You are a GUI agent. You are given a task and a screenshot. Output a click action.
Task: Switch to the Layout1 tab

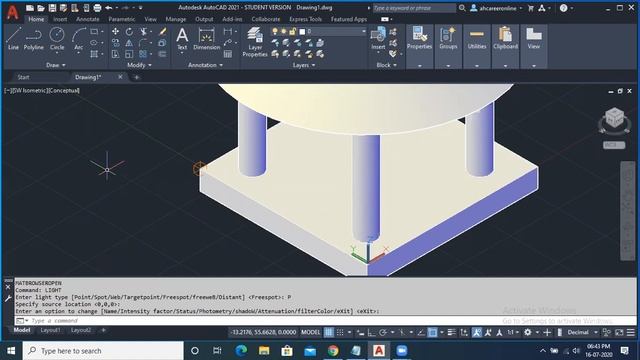(x=50, y=330)
